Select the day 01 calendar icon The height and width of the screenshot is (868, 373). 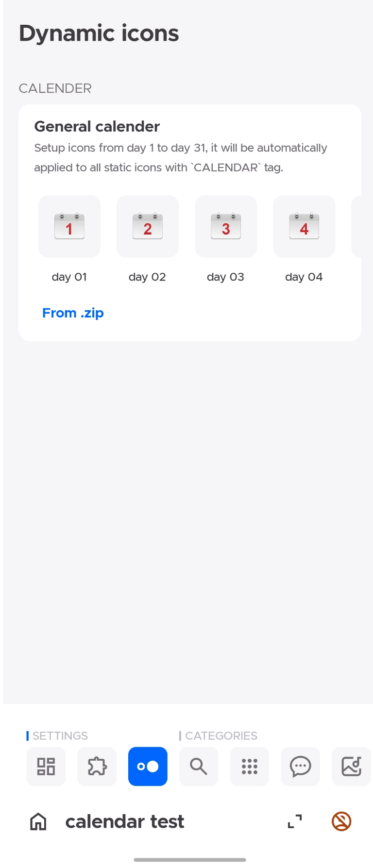coord(69,227)
